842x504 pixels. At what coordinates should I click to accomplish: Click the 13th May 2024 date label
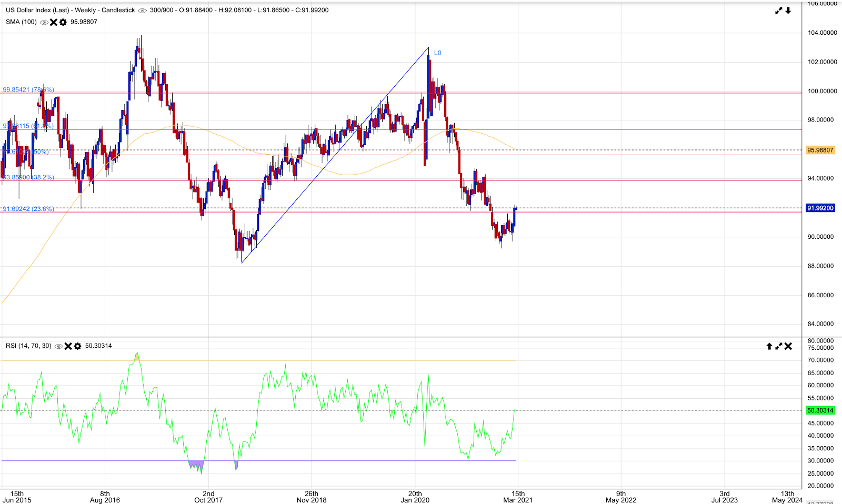click(787, 497)
